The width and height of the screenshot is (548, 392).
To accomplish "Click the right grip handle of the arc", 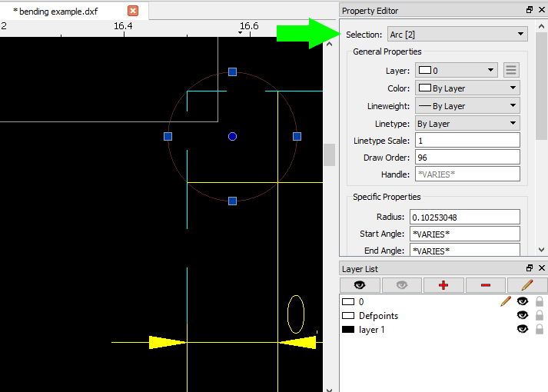I will [297, 136].
